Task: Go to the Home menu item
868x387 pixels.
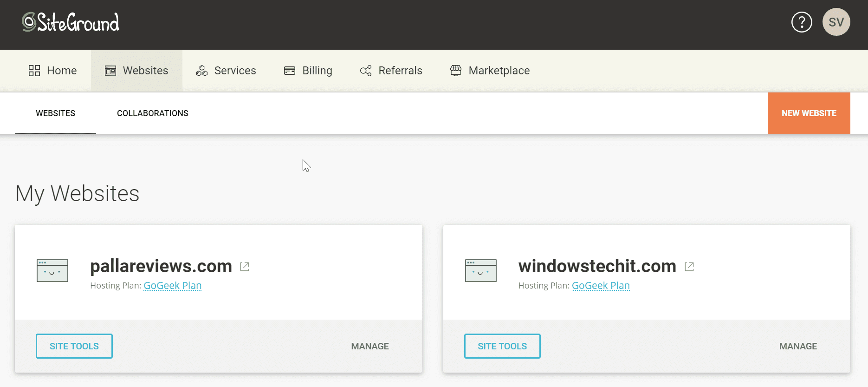Action: click(52, 71)
